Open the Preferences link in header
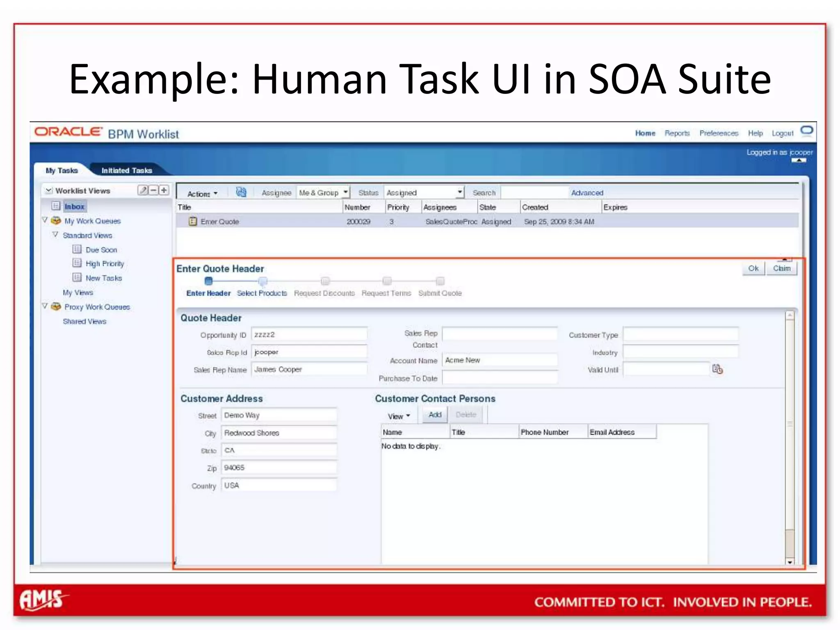Image resolution: width=840 pixels, height=630 pixels. pyautogui.click(x=719, y=133)
